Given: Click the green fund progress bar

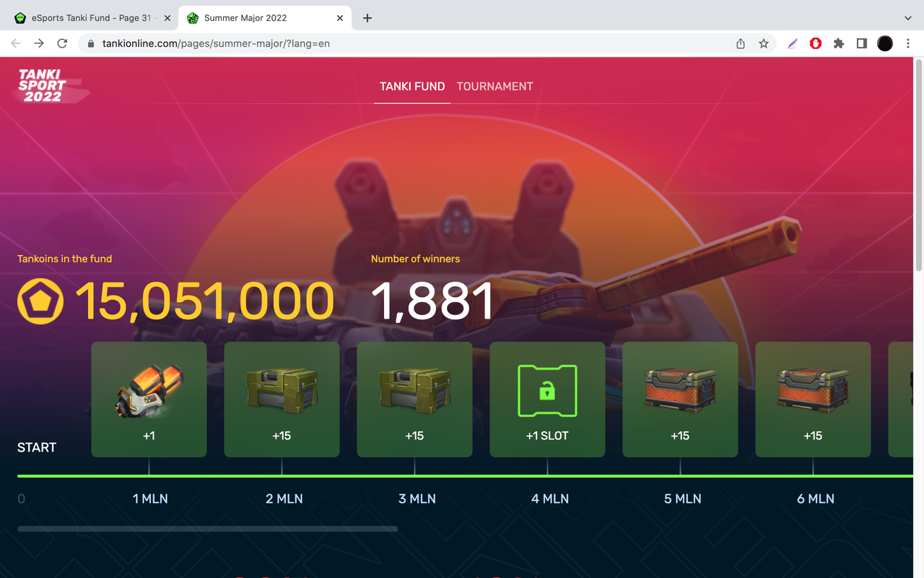Looking at the screenshot, I should 465,476.
